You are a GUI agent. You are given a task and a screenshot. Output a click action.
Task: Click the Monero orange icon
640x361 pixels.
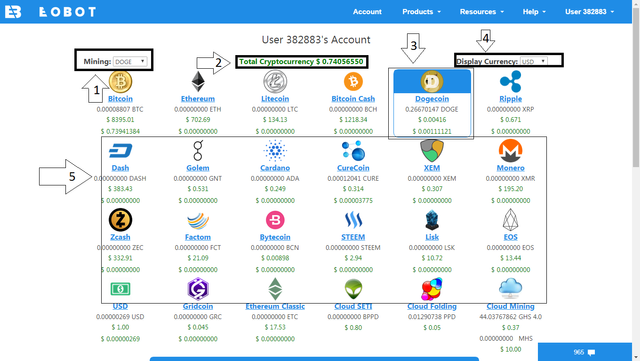[511, 151]
